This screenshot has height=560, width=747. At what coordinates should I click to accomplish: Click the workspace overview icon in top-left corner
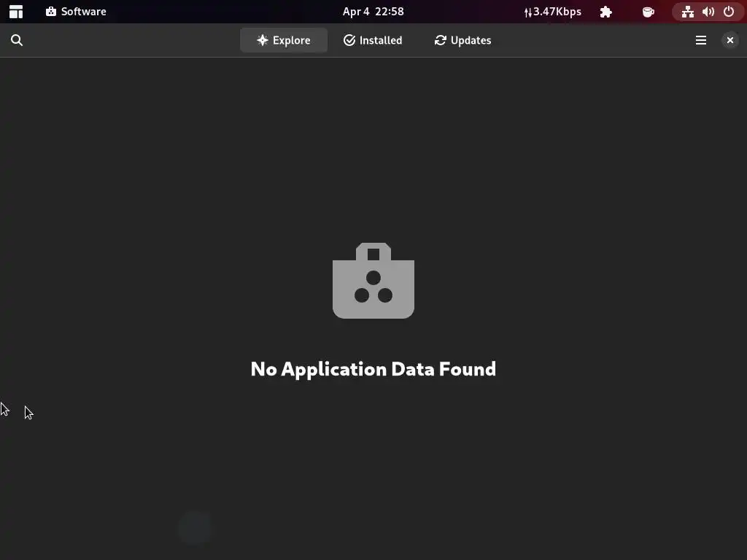click(16, 12)
